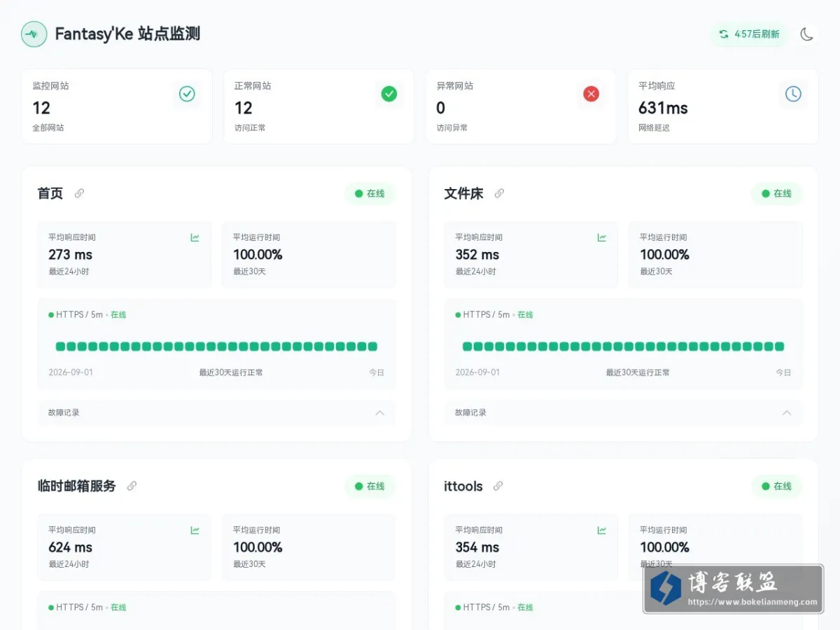Image resolution: width=840 pixels, height=630 pixels.
Task: Click the Fantasy'Ke 站点监测 page title
Action: pos(127,34)
